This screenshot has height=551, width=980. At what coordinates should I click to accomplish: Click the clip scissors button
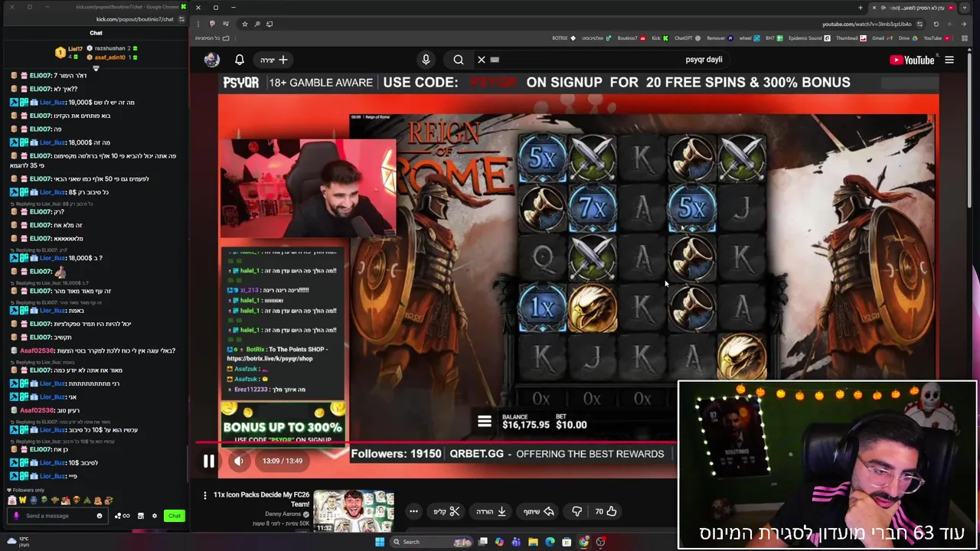[446, 511]
